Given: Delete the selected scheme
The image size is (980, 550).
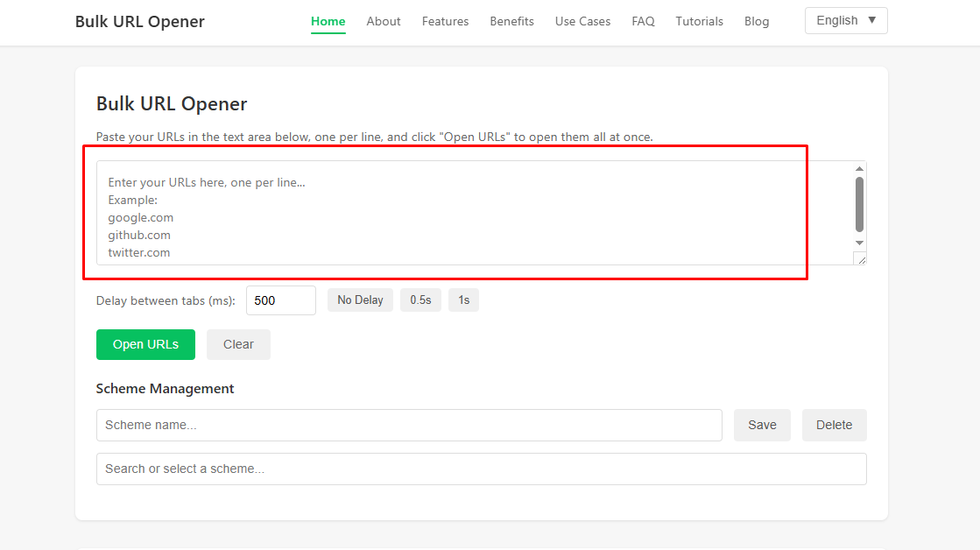Looking at the screenshot, I should pos(835,425).
